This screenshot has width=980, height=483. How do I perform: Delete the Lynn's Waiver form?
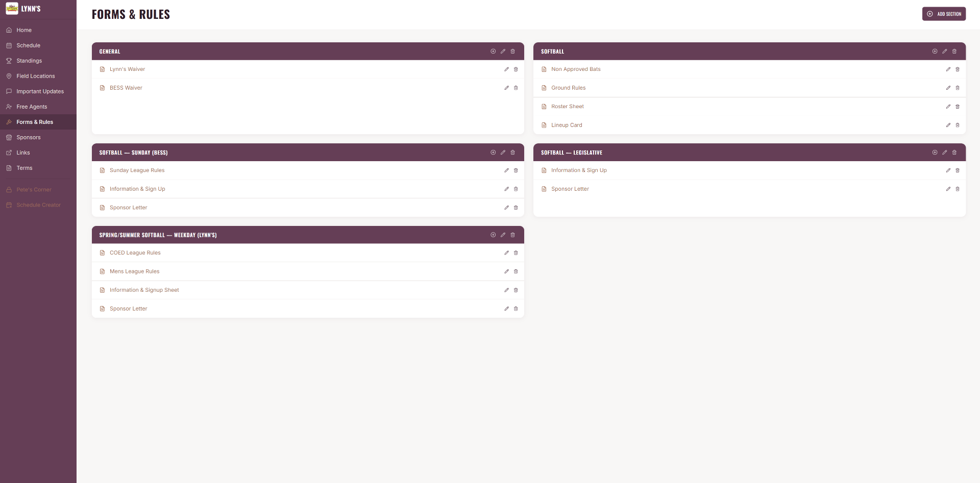516,69
